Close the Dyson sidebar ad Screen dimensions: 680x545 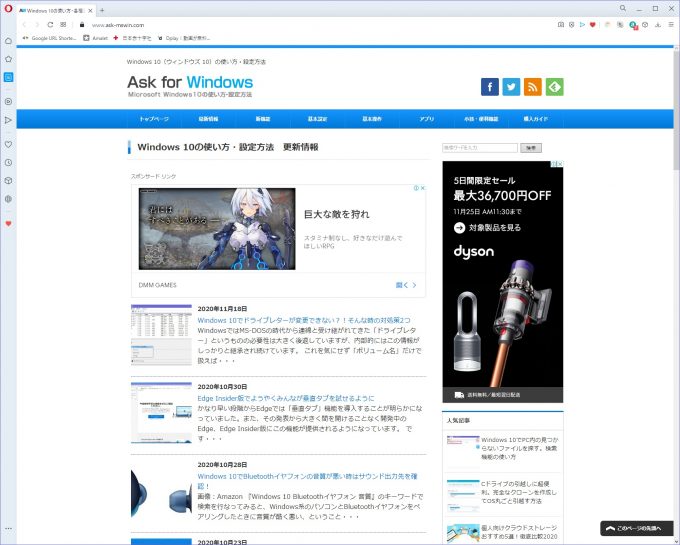click(560, 163)
